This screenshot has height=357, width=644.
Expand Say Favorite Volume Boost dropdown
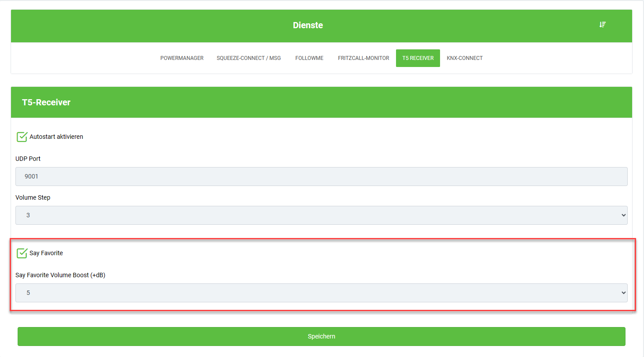point(322,293)
